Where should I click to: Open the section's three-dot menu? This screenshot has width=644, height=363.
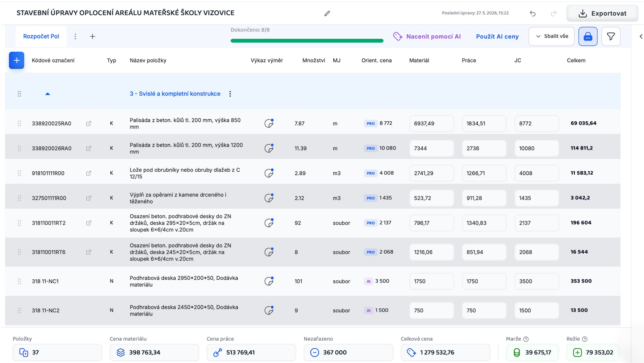[x=230, y=94]
